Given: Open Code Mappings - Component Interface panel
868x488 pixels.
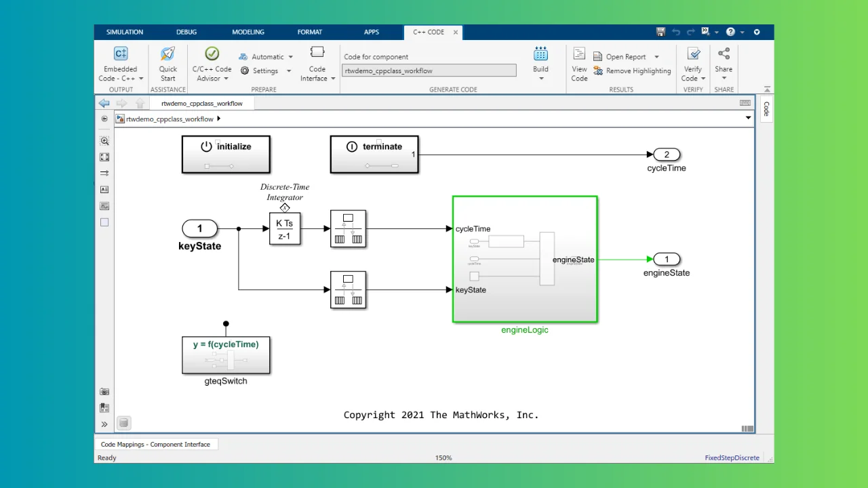Looking at the screenshot, I should tap(156, 444).
